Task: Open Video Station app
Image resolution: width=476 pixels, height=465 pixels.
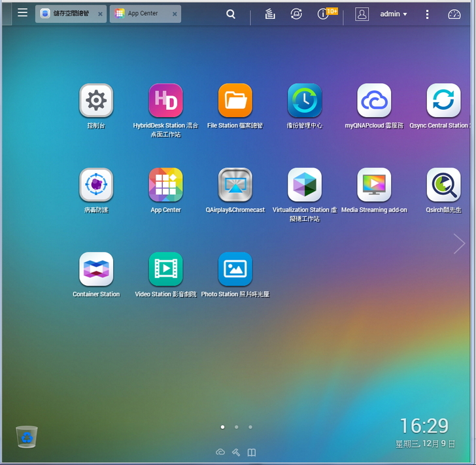Action: tap(165, 269)
